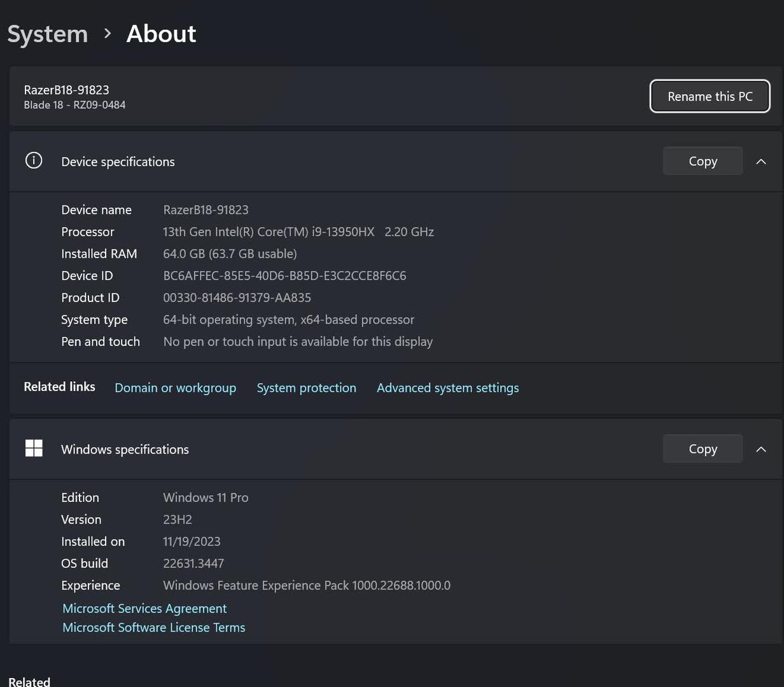Open the Domain or workgroup link
Image resolution: width=784 pixels, height=687 pixels.
click(175, 387)
